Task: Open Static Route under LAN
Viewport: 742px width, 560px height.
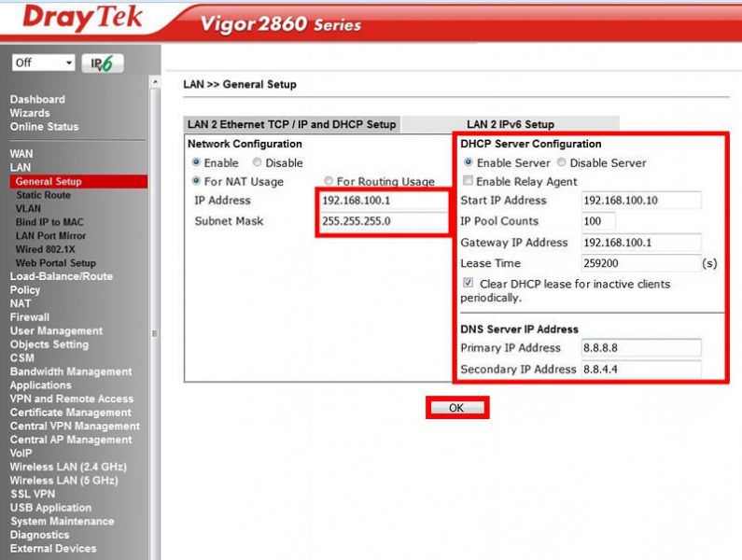Action: tap(44, 195)
